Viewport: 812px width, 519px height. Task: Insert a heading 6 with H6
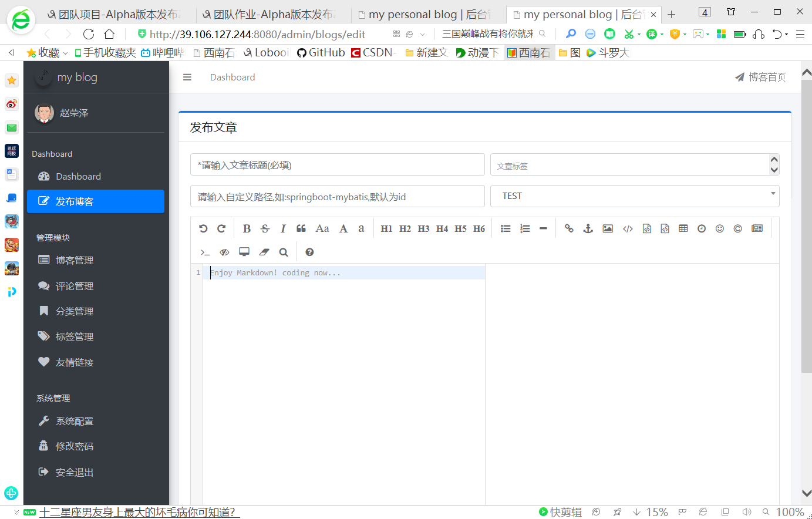479,228
